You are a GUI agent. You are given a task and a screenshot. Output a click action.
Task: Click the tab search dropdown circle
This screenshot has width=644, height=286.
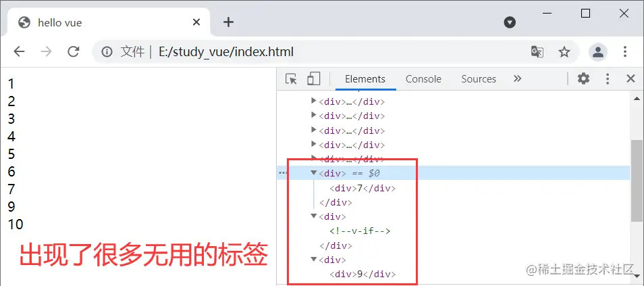point(510,22)
